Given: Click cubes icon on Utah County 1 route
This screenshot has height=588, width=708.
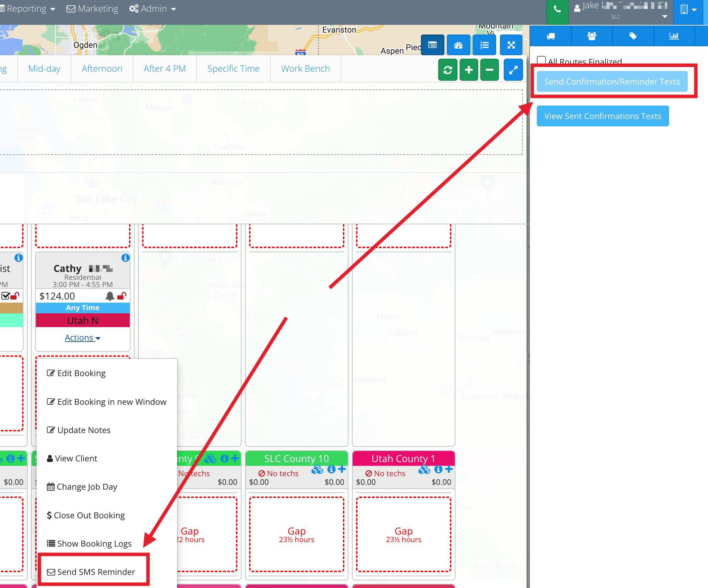Looking at the screenshot, I should pyautogui.click(x=424, y=470).
